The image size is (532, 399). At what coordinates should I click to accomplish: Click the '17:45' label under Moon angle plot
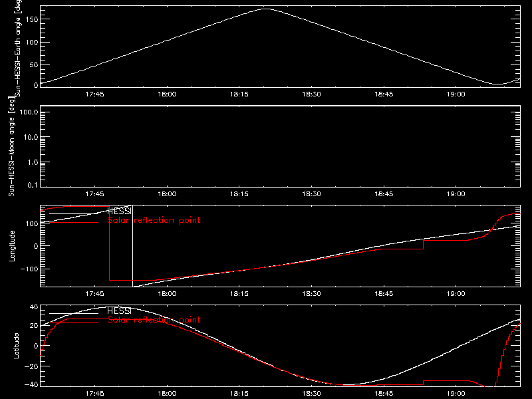coord(94,194)
